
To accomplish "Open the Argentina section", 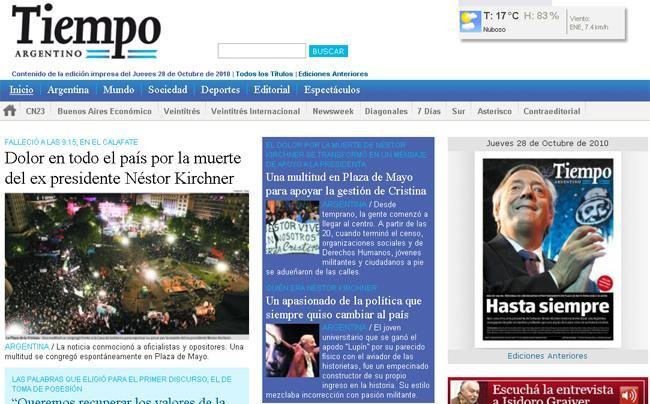I will click(x=68, y=90).
